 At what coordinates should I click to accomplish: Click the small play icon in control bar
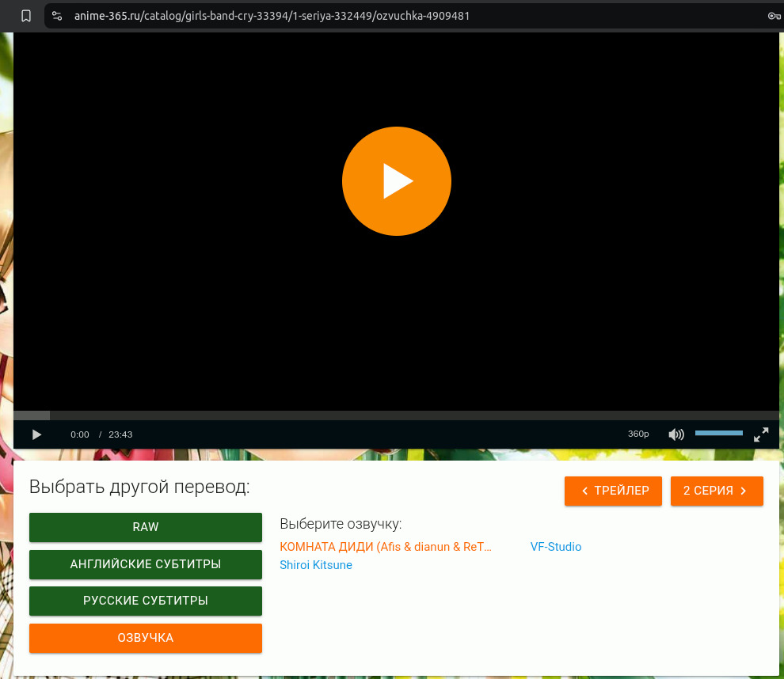coord(36,434)
